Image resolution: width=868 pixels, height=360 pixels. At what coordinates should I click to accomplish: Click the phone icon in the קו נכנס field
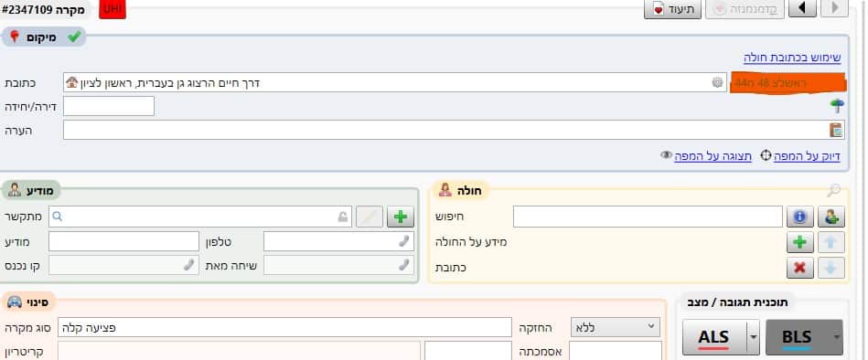pos(189,265)
